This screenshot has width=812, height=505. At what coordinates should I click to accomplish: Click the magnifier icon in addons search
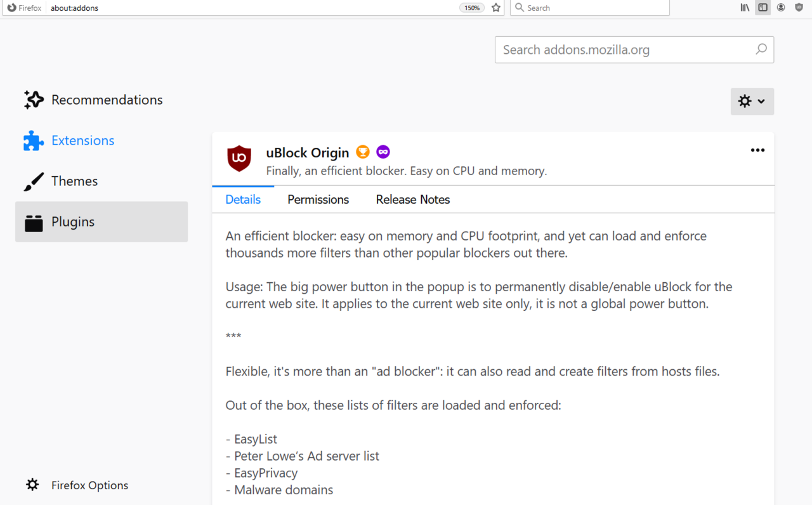point(761,49)
